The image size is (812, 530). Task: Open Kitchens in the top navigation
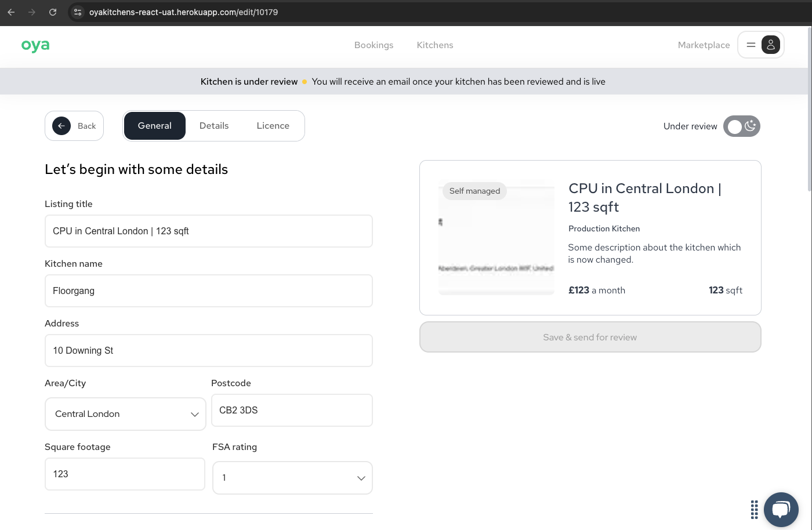pyautogui.click(x=435, y=45)
